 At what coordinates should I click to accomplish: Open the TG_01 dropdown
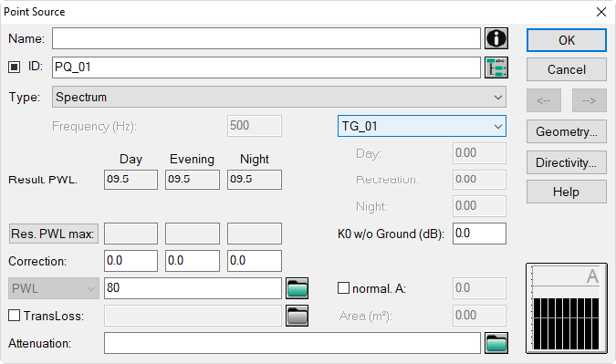click(422, 126)
